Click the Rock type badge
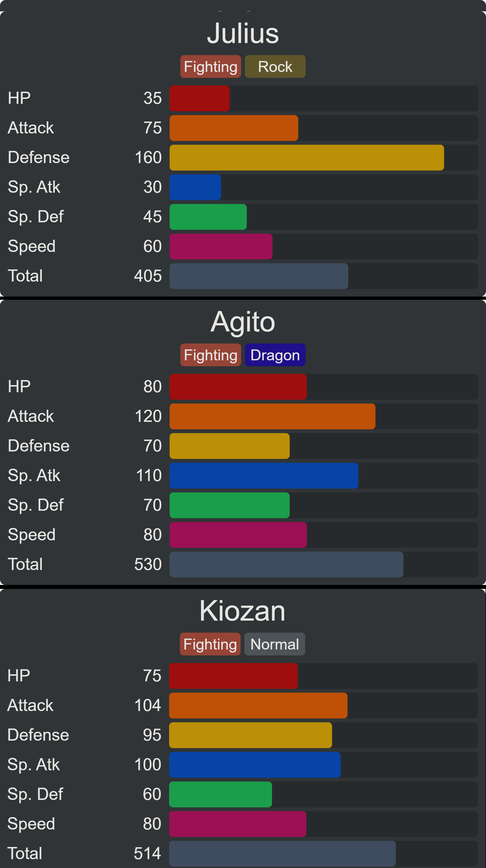 pyautogui.click(x=275, y=66)
